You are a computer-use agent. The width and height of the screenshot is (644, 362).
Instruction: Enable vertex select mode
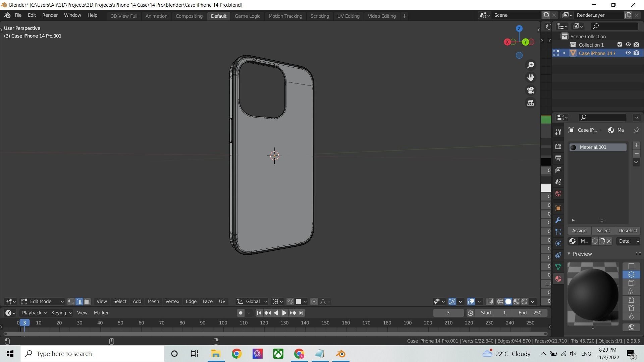(71, 302)
